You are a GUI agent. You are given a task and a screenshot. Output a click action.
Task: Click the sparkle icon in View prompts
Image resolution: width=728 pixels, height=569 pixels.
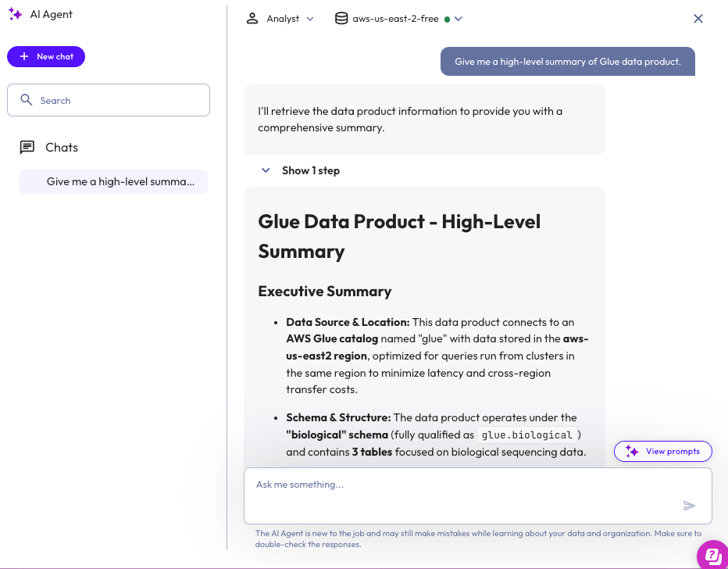pos(632,452)
